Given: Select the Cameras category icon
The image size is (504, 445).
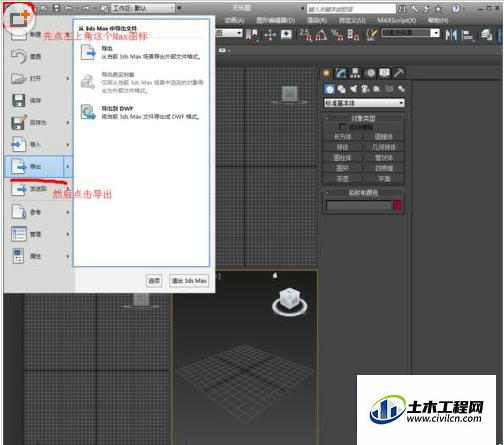Looking at the screenshot, I should pyautogui.click(x=365, y=89).
